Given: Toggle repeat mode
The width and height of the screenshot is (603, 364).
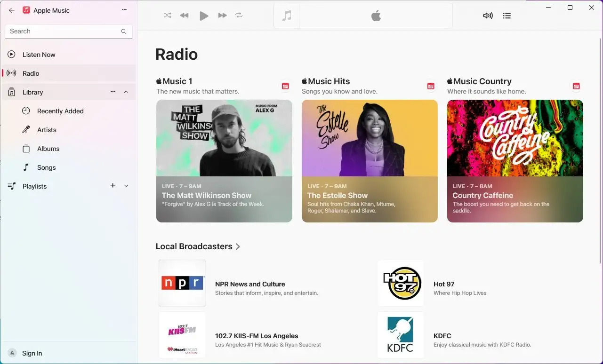Looking at the screenshot, I should [239, 15].
